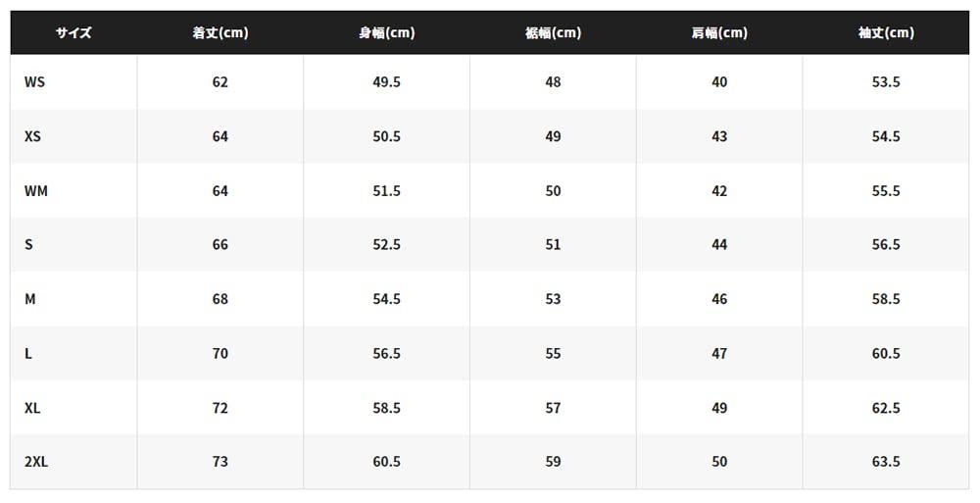This screenshot has width=980, height=503.
Task: Select sleeve length value 62.5
Action: tap(886, 408)
